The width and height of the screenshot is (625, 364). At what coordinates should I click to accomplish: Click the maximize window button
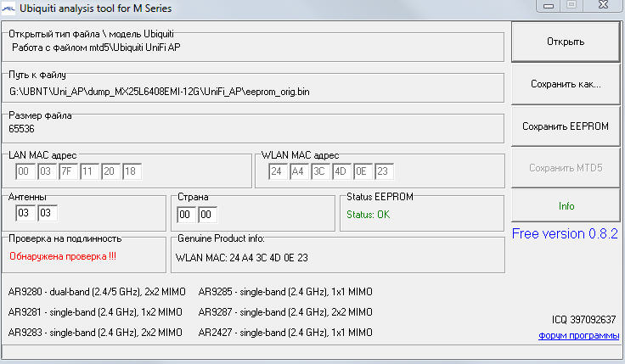coord(572,5)
